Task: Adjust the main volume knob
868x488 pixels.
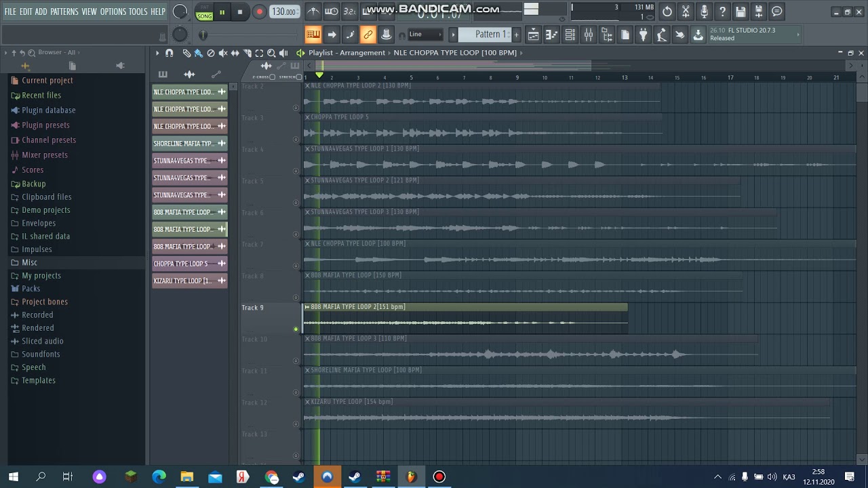Action: click(180, 12)
